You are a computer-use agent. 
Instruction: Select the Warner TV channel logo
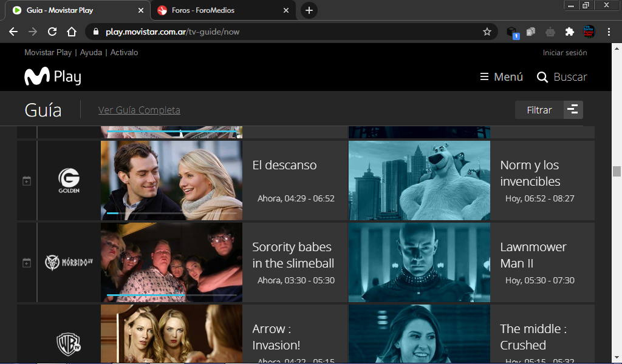click(69, 344)
